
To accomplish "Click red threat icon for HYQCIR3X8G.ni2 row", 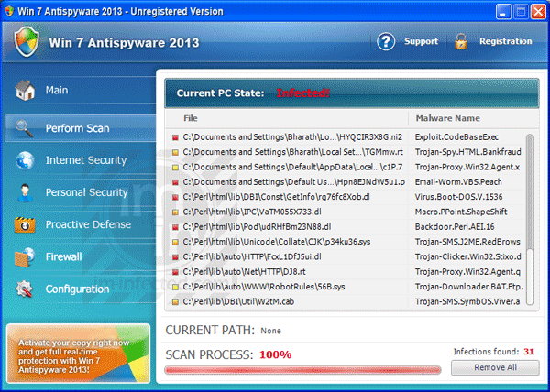I will coord(175,137).
